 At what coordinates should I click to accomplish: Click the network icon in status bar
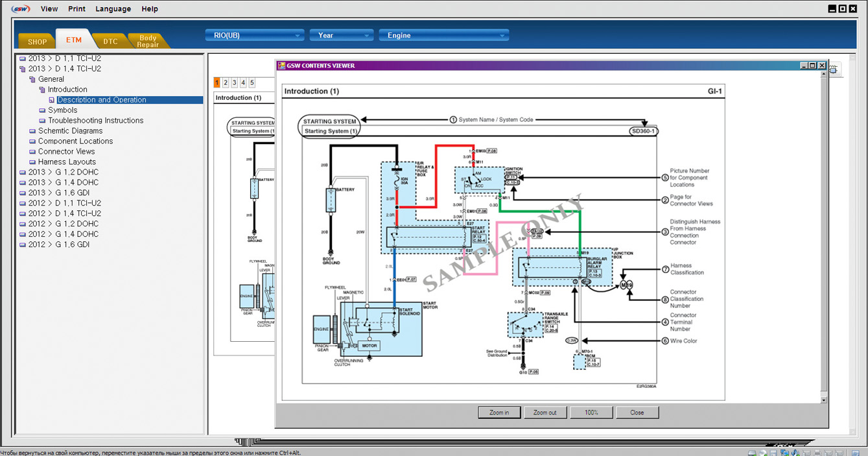[784, 453]
